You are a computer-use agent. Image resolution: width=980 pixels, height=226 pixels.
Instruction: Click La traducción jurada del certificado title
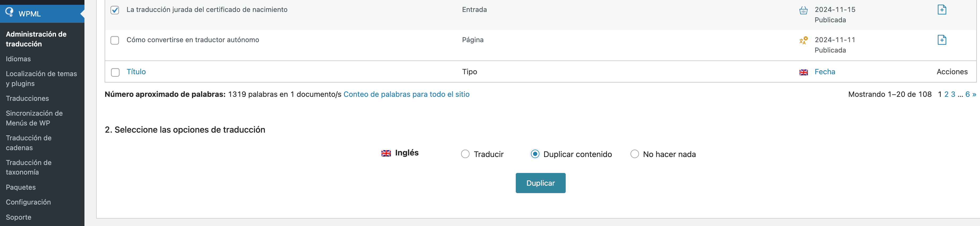207,10
